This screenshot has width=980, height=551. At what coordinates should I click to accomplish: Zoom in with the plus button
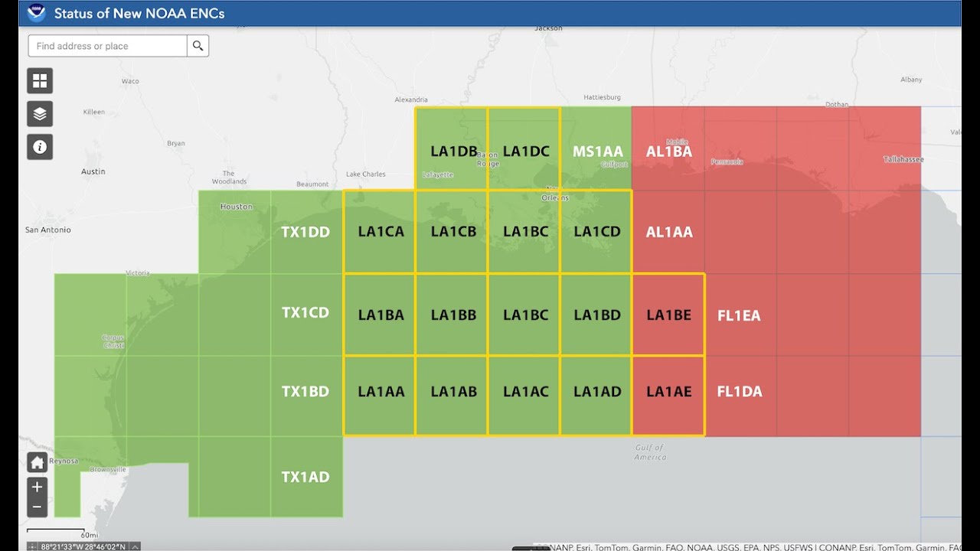(x=37, y=487)
